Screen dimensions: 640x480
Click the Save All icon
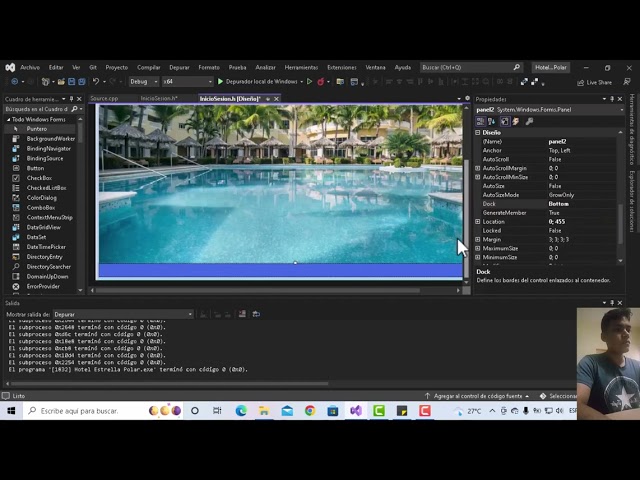tap(82, 82)
